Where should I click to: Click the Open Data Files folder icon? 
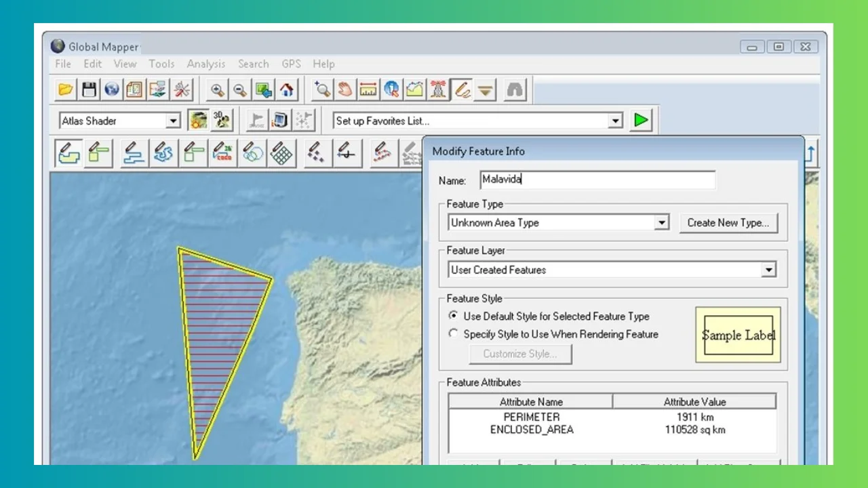(x=66, y=89)
